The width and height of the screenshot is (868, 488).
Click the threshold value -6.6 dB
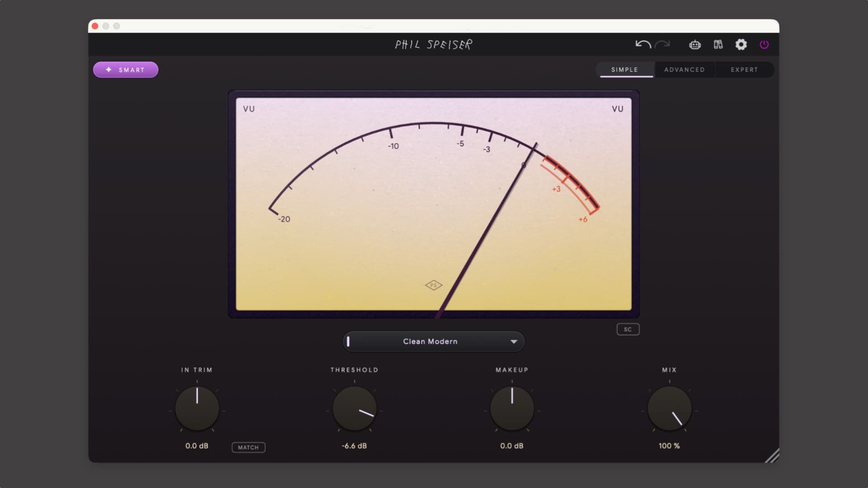click(354, 446)
